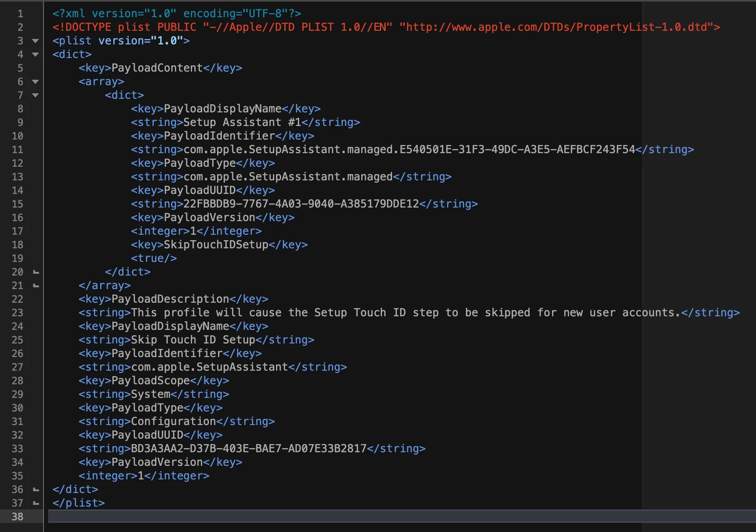Click the PayloadUUID key on line 32

click(x=147, y=435)
